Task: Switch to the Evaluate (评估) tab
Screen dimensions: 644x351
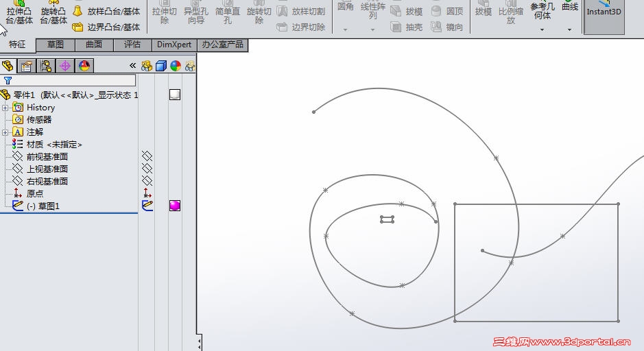Action: click(x=132, y=45)
